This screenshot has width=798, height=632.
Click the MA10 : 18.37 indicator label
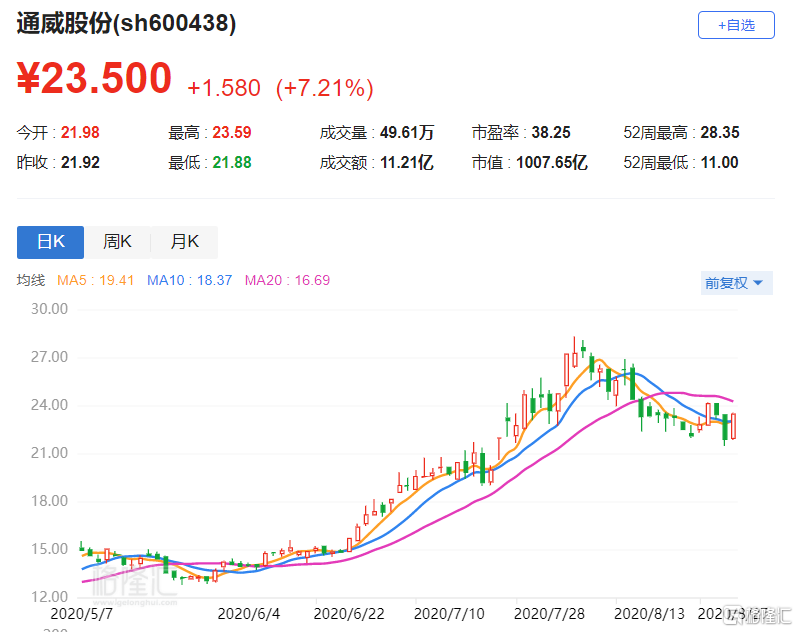click(x=189, y=280)
